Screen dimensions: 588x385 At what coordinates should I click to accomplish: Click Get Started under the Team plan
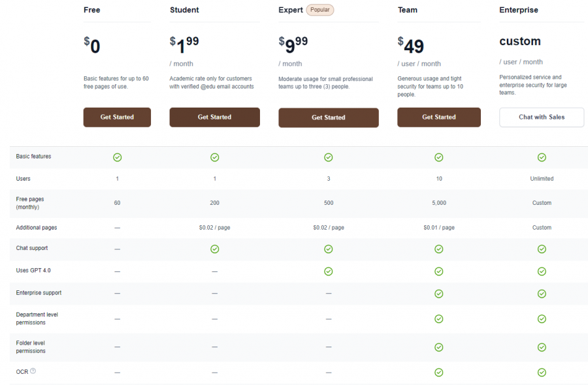click(438, 117)
